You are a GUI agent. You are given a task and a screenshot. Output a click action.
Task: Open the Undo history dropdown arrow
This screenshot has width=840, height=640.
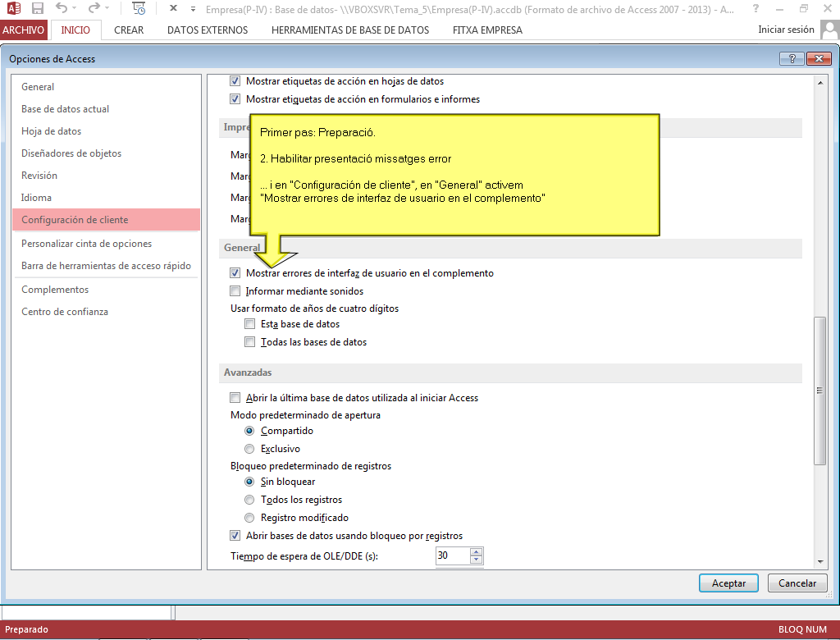[x=75, y=8]
